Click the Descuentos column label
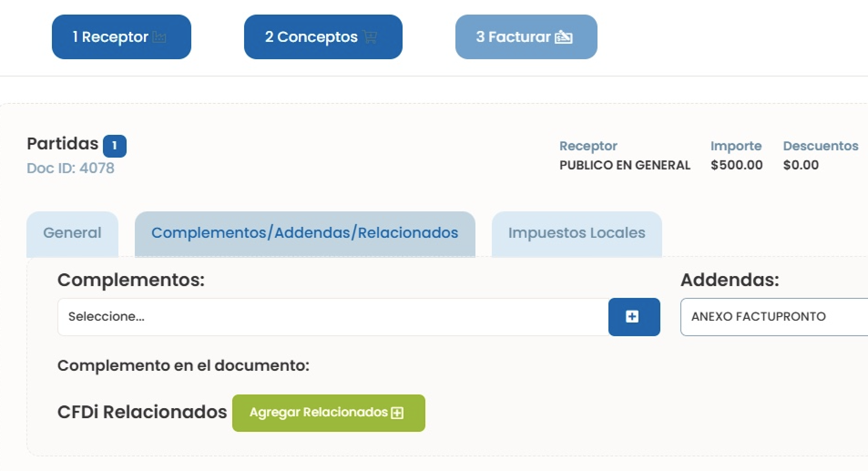The width and height of the screenshot is (868, 471). click(x=821, y=146)
